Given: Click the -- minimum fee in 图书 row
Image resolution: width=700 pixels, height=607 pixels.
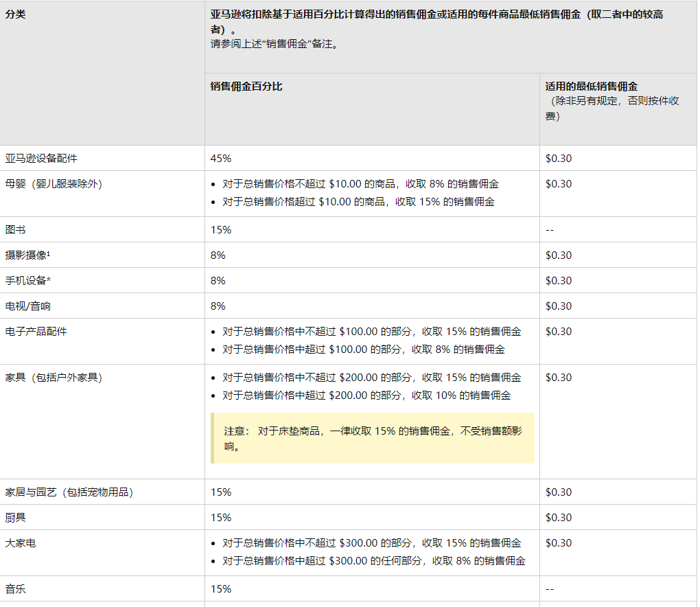Looking at the screenshot, I should coord(550,229).
